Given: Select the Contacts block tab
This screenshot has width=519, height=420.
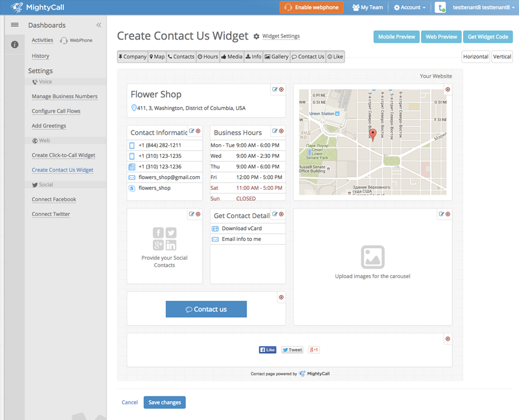Looking at the screenshot, I should coord(181,56).
